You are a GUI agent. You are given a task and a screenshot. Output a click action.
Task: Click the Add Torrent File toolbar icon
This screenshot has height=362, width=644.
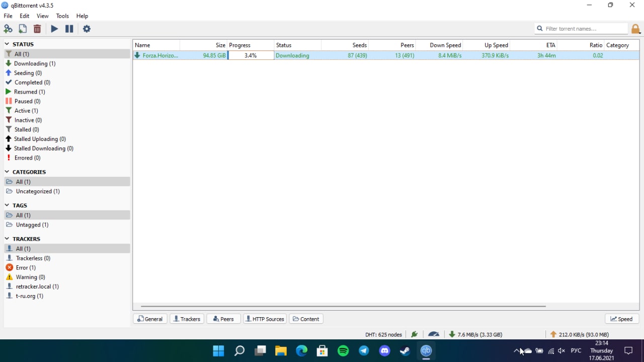[x=23, y=29]
